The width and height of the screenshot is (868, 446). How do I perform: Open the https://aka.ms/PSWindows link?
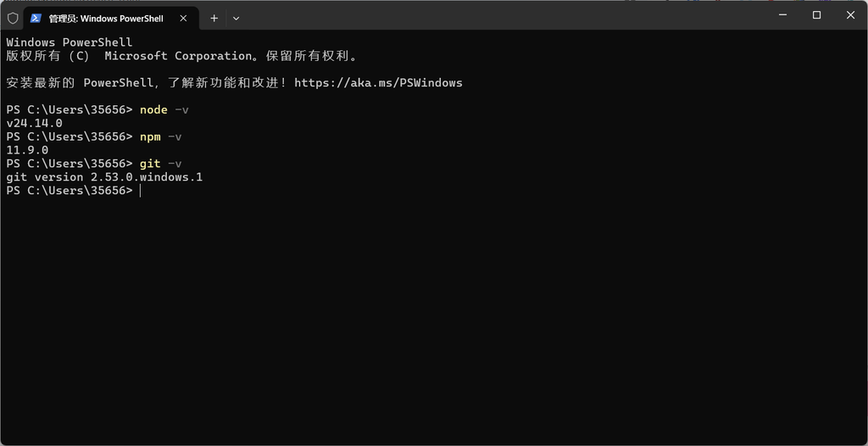point(378,83)
